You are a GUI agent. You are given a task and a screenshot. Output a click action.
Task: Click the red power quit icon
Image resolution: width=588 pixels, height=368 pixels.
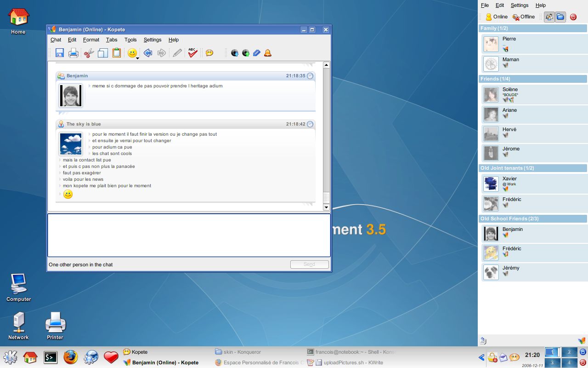[573, 17]
